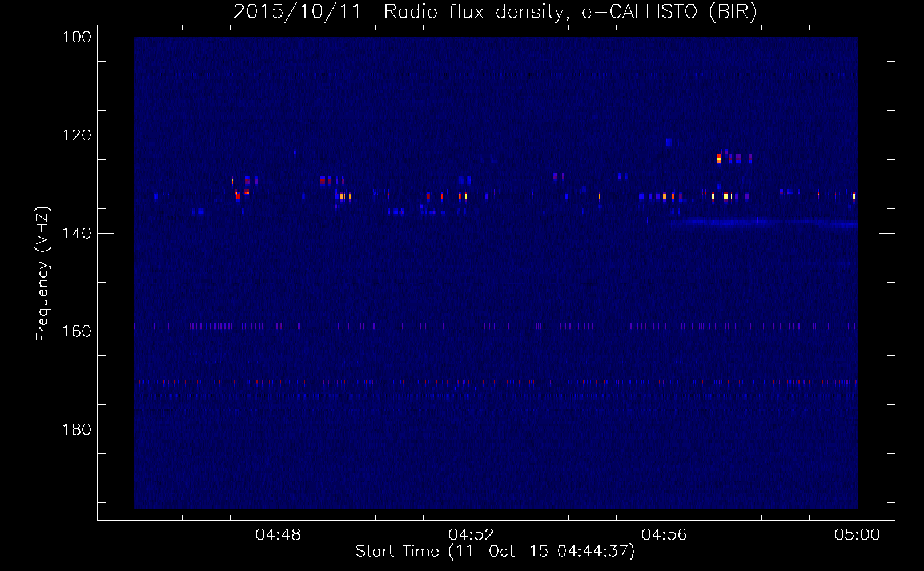The width and height of the screenshot is (924, 571).
Task: Click the 120 frequency tick label
Action: coord(77,135)
